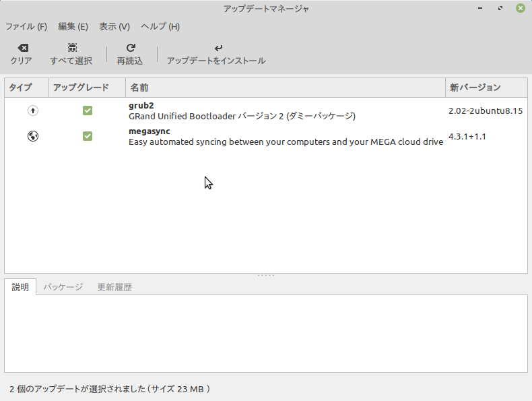Click the Refresh (再読込) toolbar icon
The width and height of the screenshot is (532, 401).
[131, 48]
